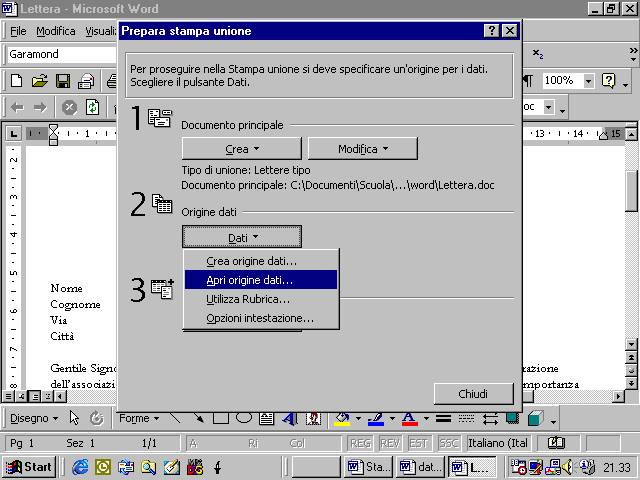Click the tab stop type selector on ruler
The width and height of the screenshot is (640, 480).
[13, 133]
